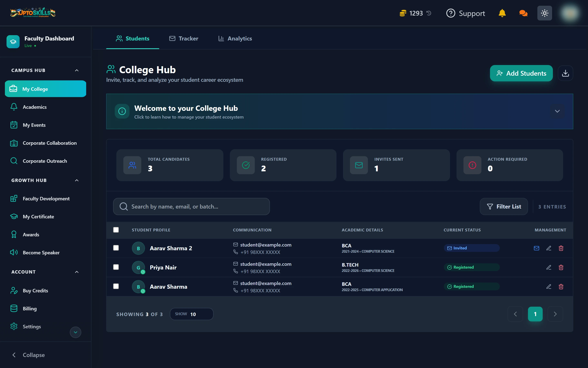Open notifications bell
Screen dimensions: 588x368
pyautogui.click(x=502, y=13)
